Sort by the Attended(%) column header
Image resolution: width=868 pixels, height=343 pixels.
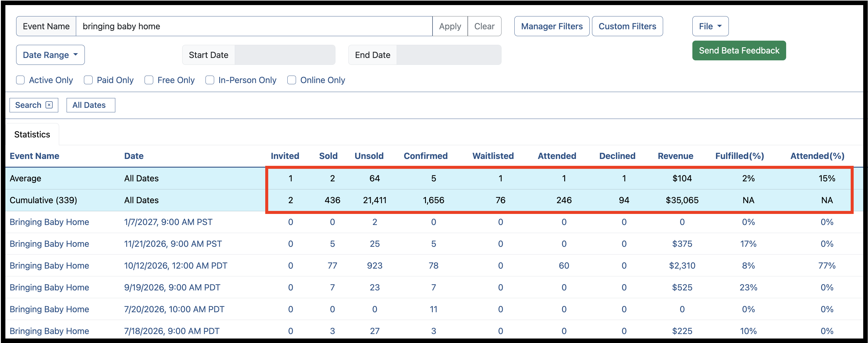coord(817,156)
